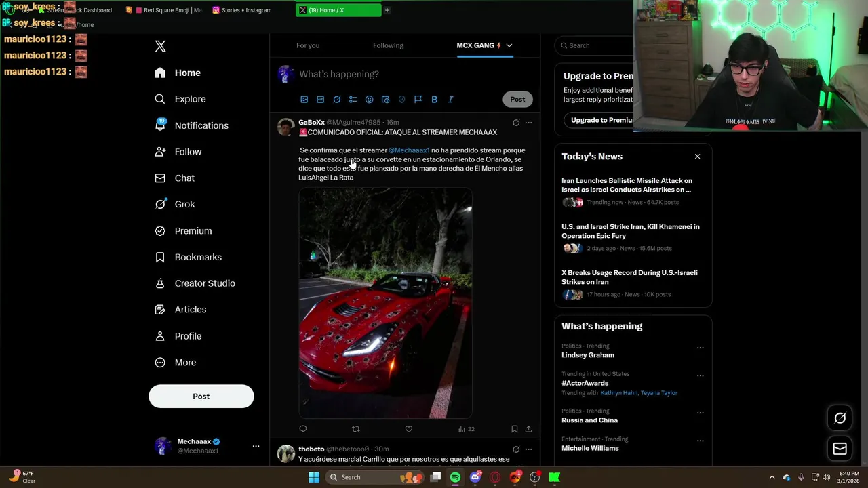Switch to the For you tab
868x488 pixels.
(308, 45)
